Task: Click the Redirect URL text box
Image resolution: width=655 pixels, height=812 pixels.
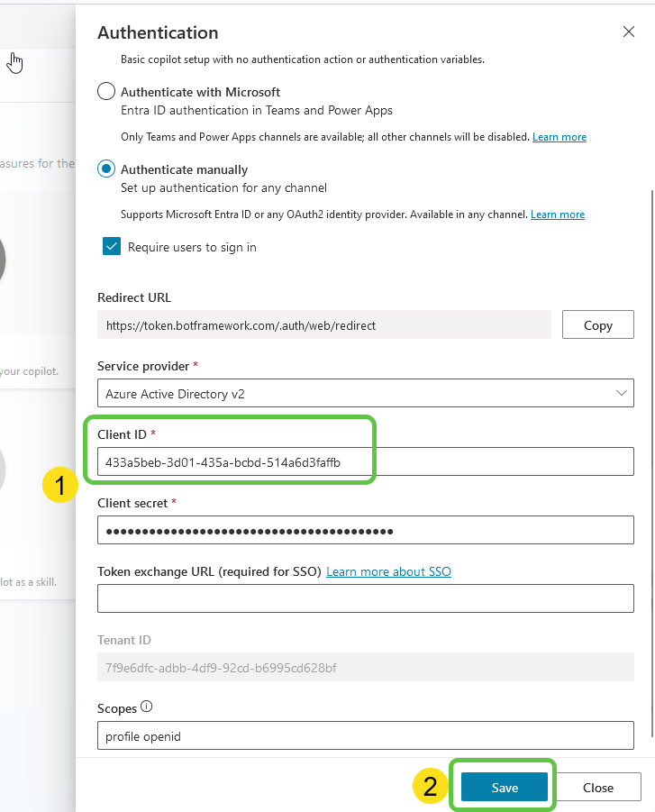Action: (x=323, y=325)
